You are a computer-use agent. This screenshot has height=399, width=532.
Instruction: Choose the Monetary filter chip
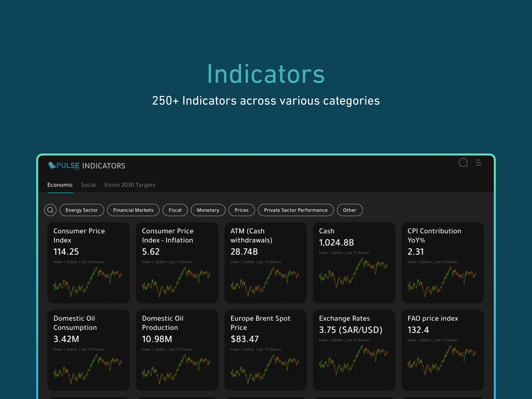tap(208, 210)
